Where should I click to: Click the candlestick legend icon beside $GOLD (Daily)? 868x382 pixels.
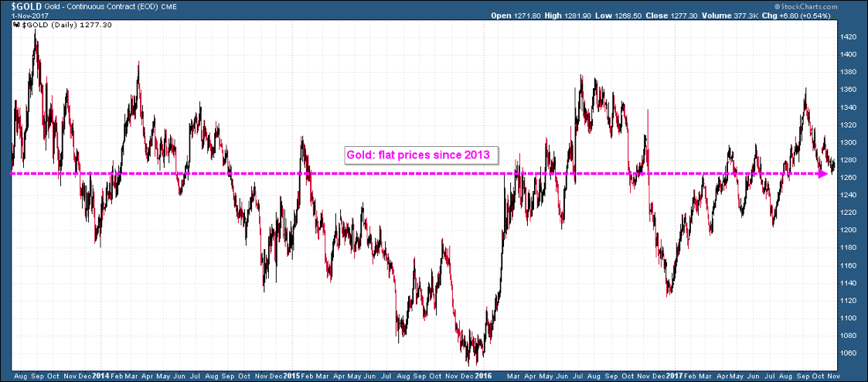pyautogui.click(x=15, y=25)
